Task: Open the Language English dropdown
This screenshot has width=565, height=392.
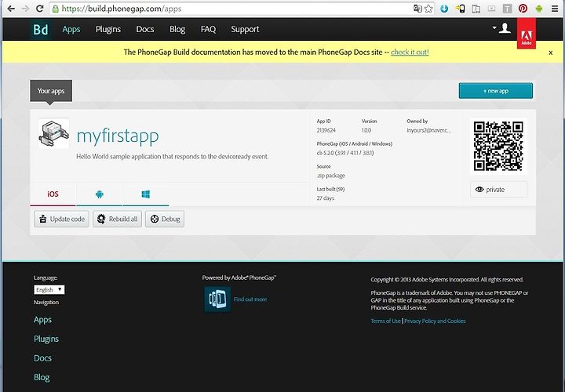Action: pos(49,290)
